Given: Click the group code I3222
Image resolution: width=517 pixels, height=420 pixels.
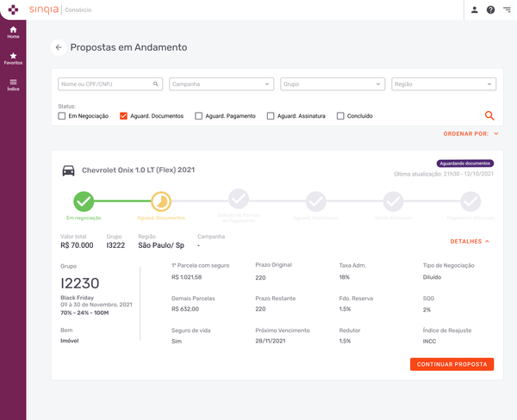Looking at the screenshot, I should pos(115,245).
